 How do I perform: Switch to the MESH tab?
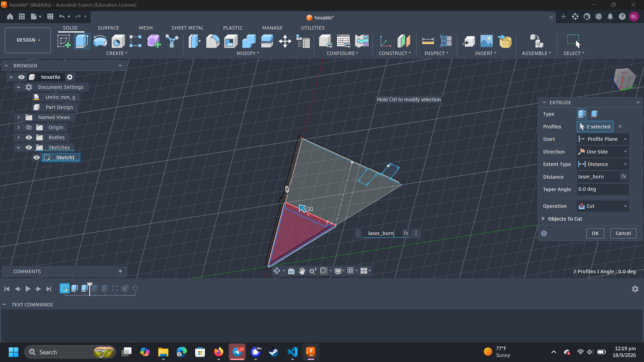146,28
